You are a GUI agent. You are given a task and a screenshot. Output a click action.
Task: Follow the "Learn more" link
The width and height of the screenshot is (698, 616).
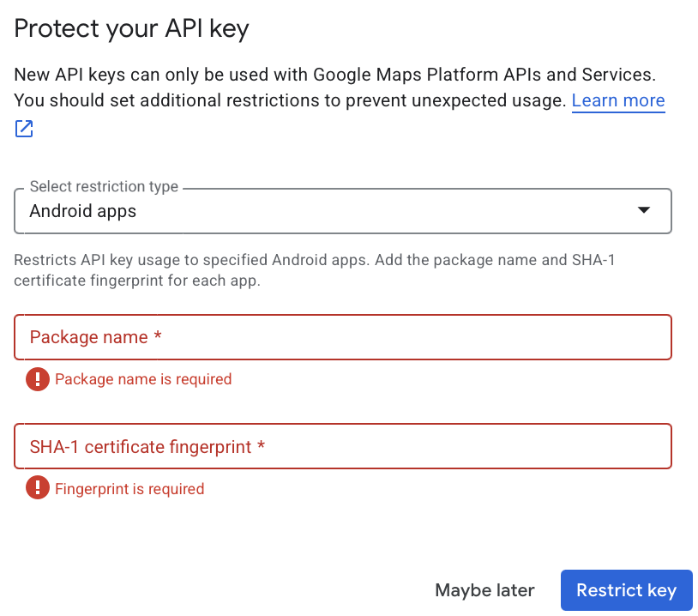(617, 100)
